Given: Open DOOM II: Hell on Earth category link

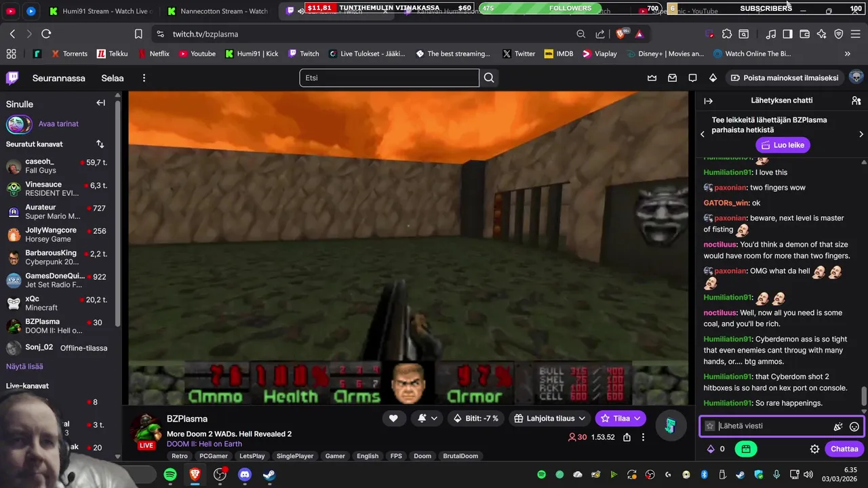Looking at the screenshot, I should click(204, 444).
